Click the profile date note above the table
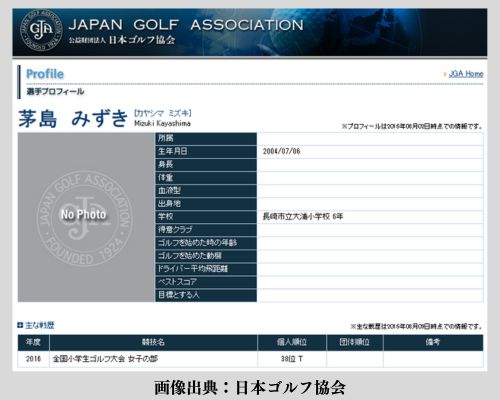 coord(412,127)
